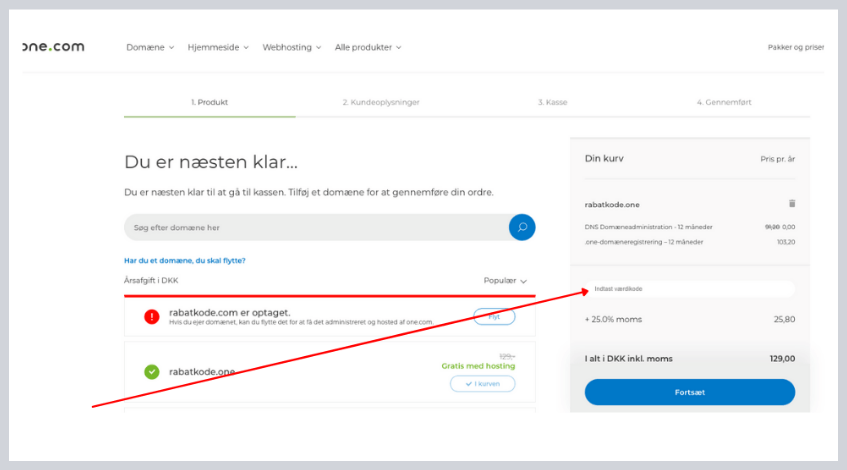Toggle the 'I kurven' button for rabatkode.one
The image size is (847, 470).
[482, 383]
